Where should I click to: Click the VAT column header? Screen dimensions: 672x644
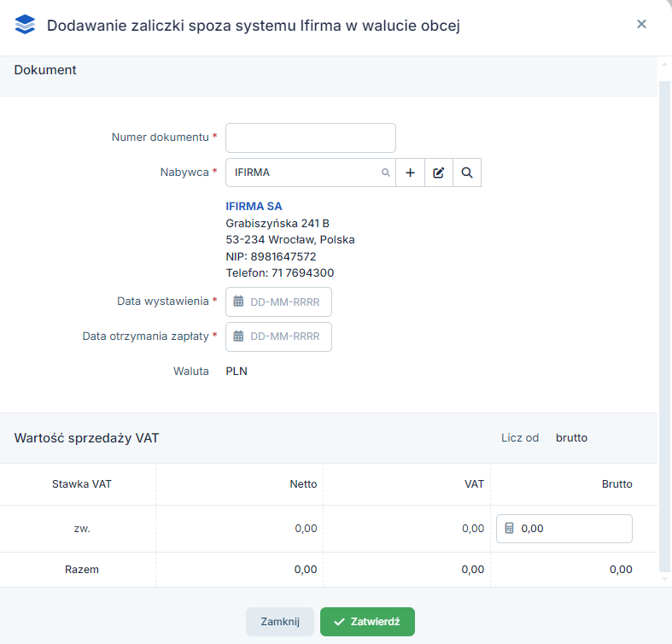(474, 484)
